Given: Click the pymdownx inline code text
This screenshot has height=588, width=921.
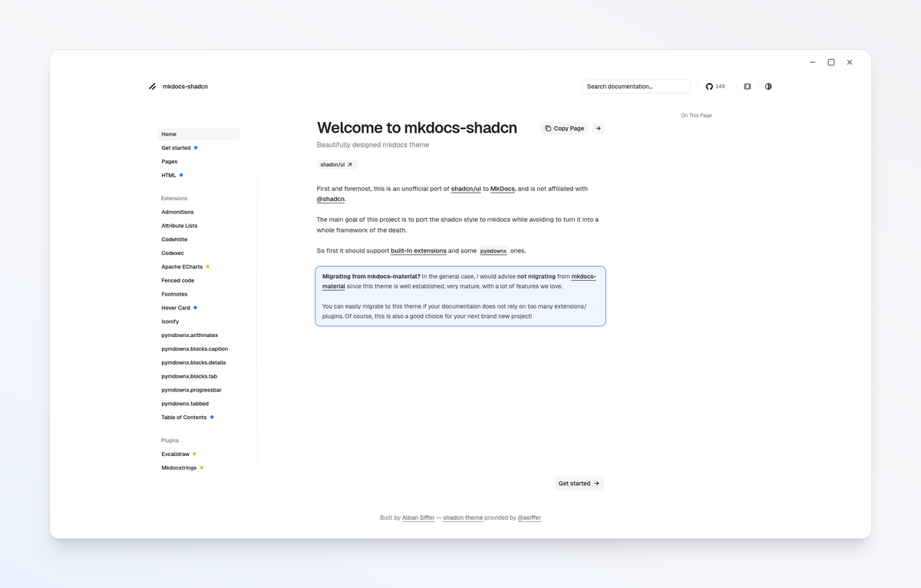Looking at the screenshot, I should click(x=494, y=251).
